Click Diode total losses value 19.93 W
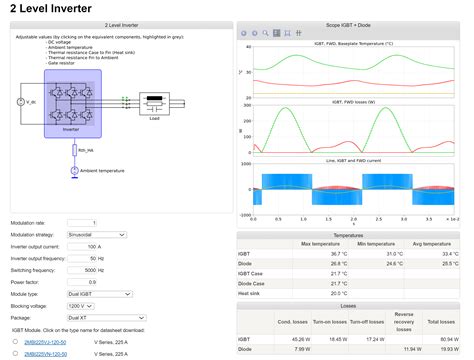Image resolution: width=474 pixels, height=360 pixels. [449, 349]
